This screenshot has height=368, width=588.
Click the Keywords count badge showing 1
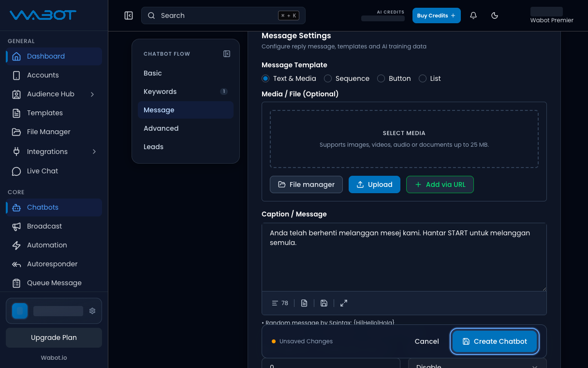(223, 91)
